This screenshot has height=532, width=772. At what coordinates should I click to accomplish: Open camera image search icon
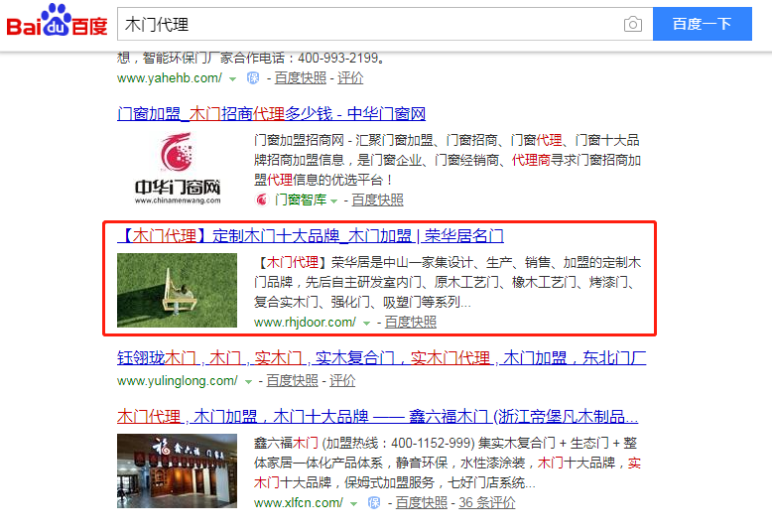click(633, 24)
